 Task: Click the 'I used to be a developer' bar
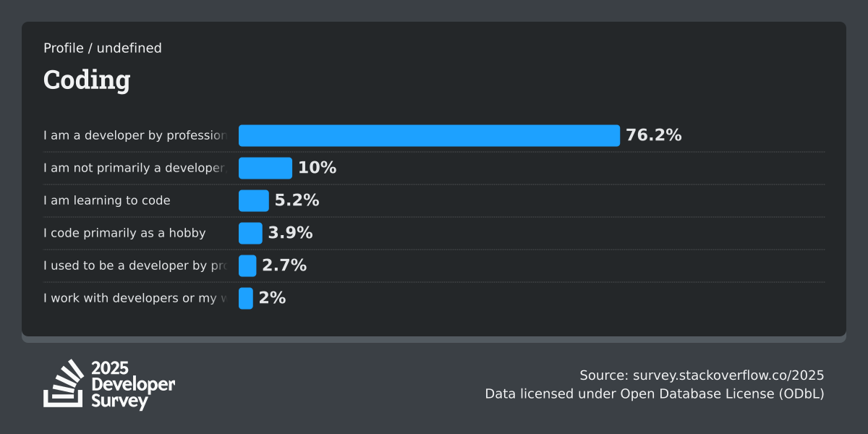pyautogui.click(x=247, y=265)
